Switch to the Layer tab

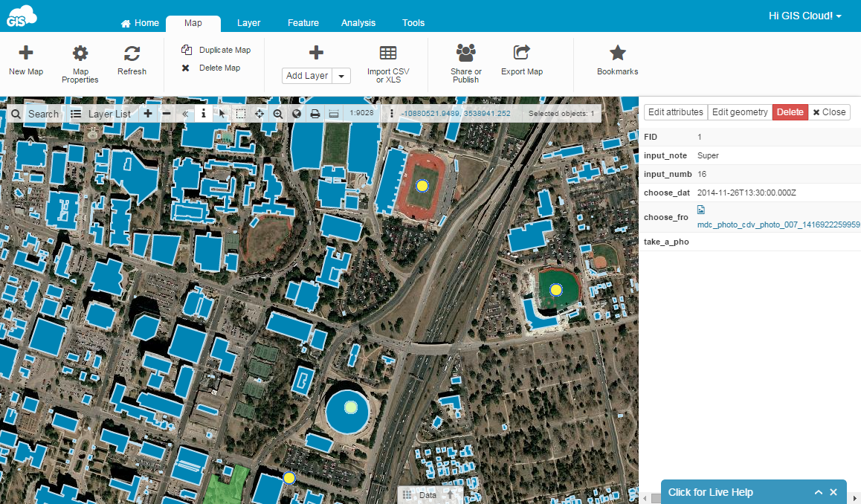[249, 23]
